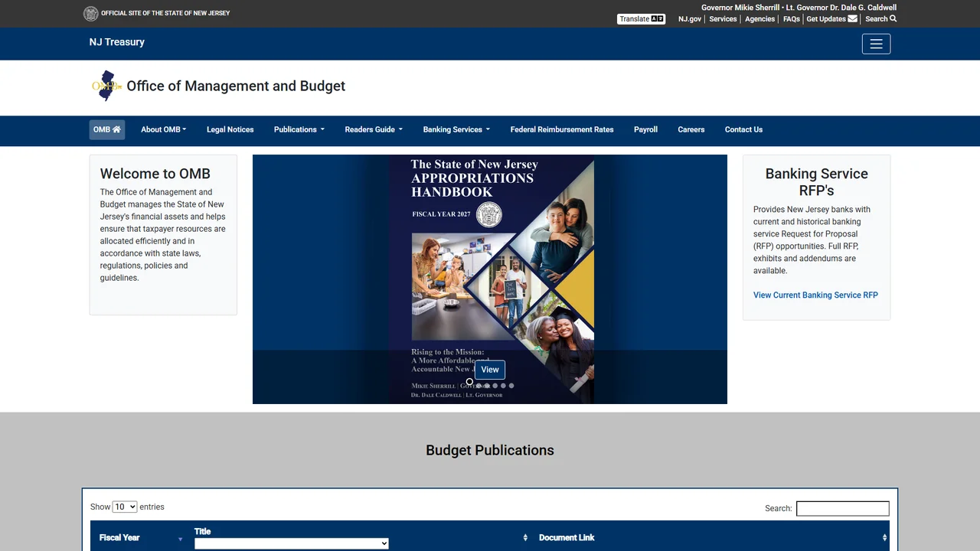Go to the Payroll menu item
Viewport: 980px width, 551px height.
point(645,129)
